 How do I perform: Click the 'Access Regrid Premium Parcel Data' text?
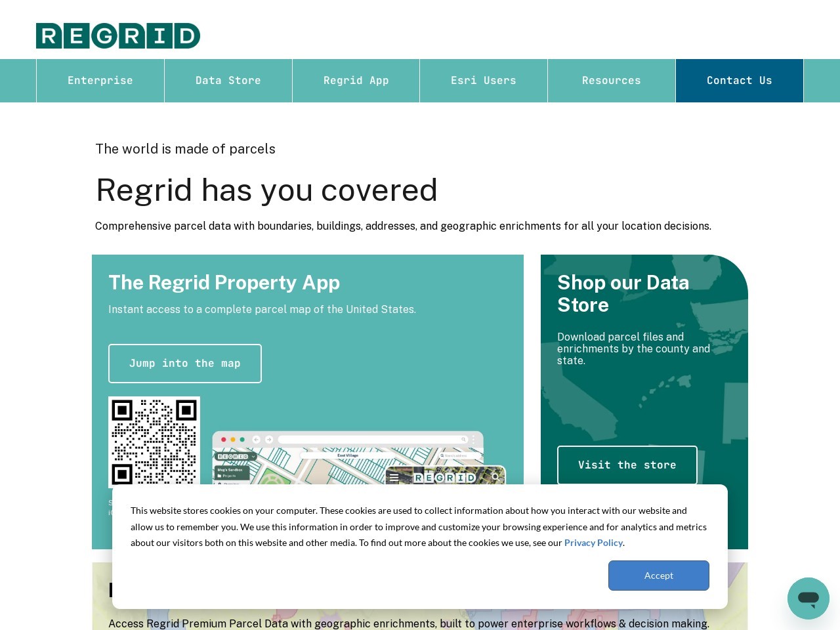[409, 623]
